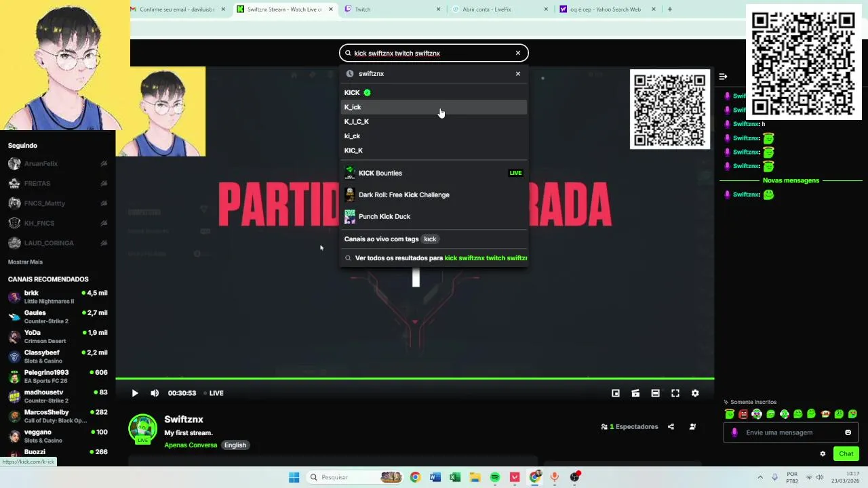Image resolution: width=868 pixels, height=488 pixels.
Task: Collapse the chat panel
Action: (x=723, y=77)
